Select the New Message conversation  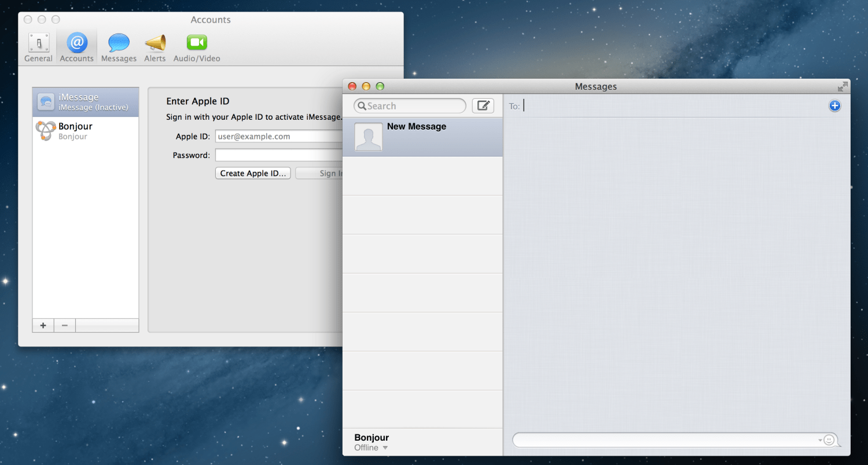(x=422, y=137)
